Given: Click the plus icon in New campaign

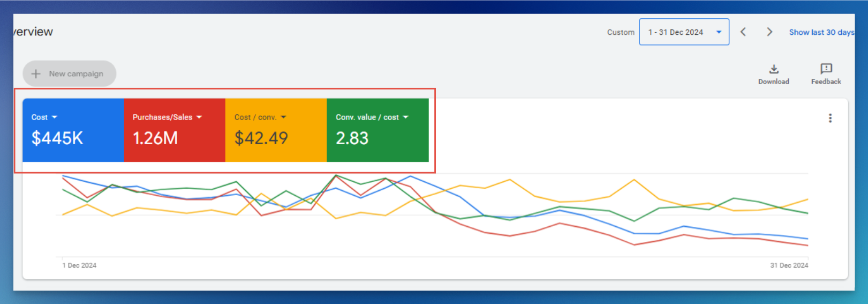Looking at the screenshot, I should tap(36, 73).
